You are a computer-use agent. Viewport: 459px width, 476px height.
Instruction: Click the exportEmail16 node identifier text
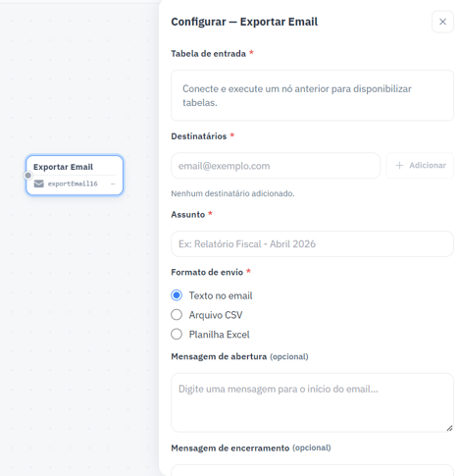coord(73,184)
